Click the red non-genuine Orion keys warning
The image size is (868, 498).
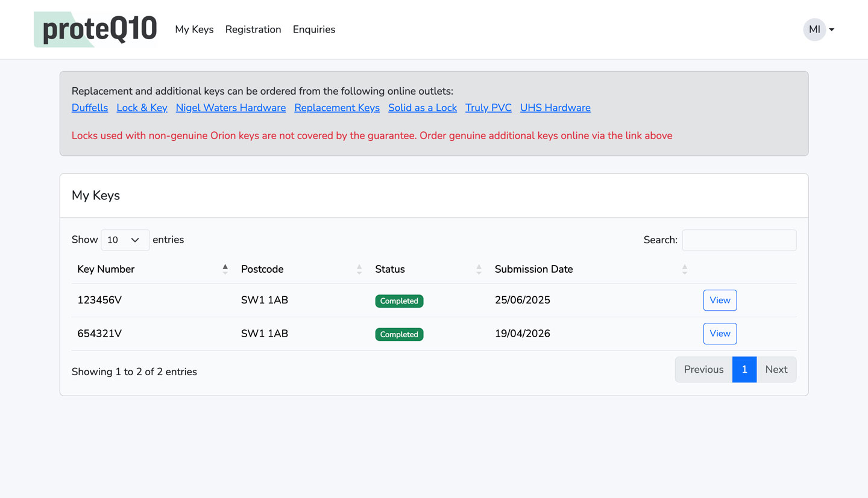click(x=372, y=135)
